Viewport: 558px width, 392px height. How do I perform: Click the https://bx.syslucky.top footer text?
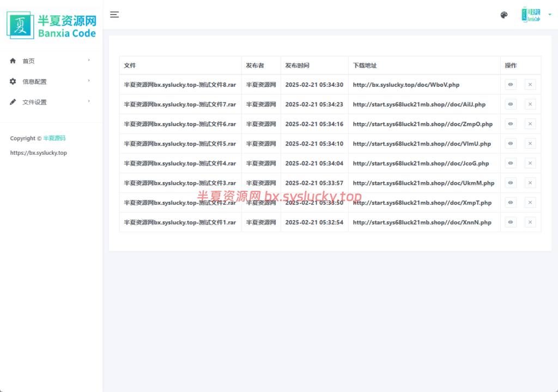[x=39, y=153]
